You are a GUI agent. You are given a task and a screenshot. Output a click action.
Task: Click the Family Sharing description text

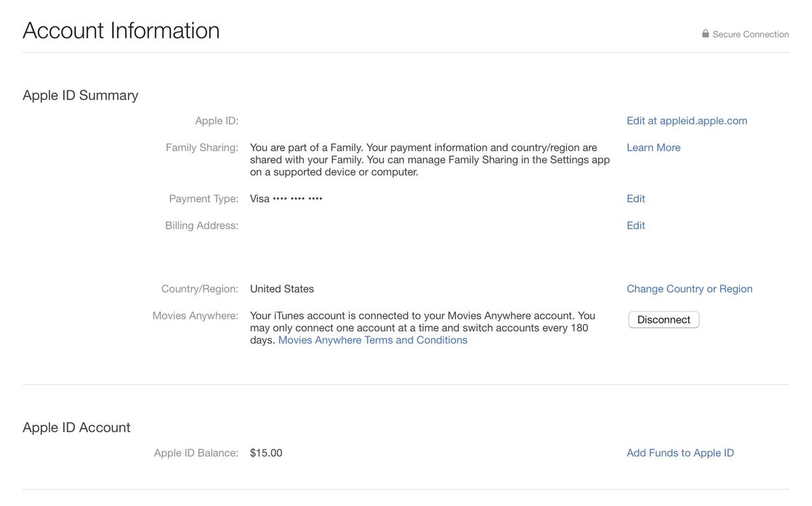point(430,159)
